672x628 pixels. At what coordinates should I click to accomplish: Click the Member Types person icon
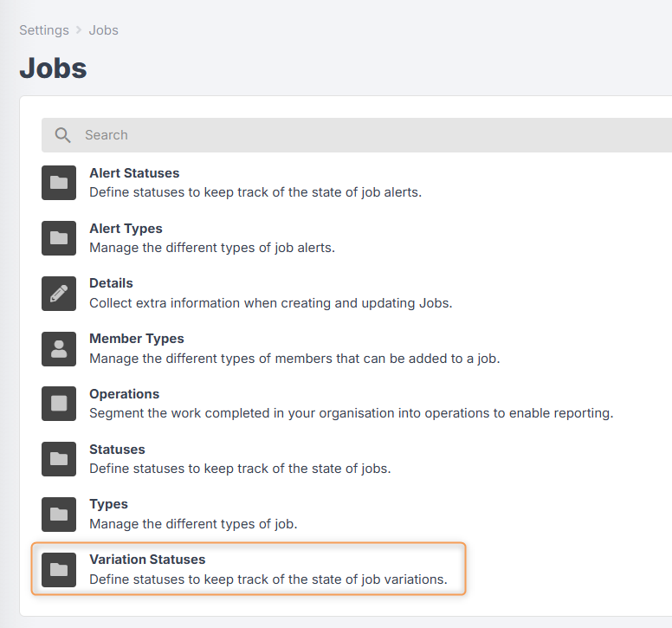(x=59, y=348)
